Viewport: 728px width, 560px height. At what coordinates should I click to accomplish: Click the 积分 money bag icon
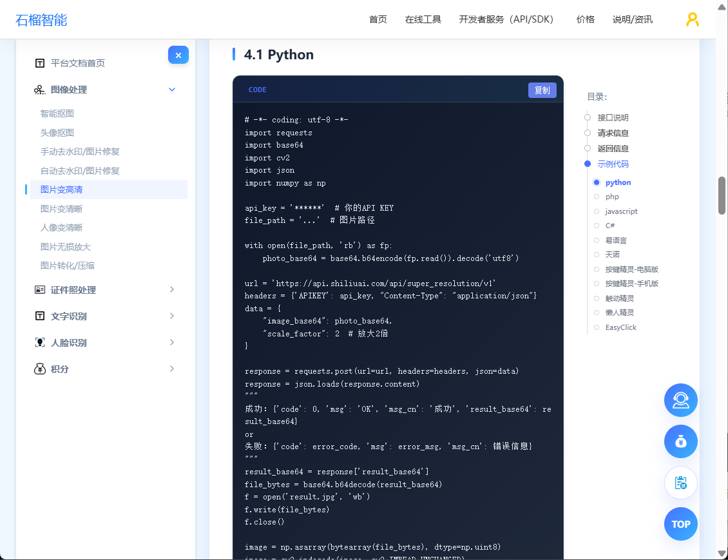pyautogui.click(x=40, y=369)
